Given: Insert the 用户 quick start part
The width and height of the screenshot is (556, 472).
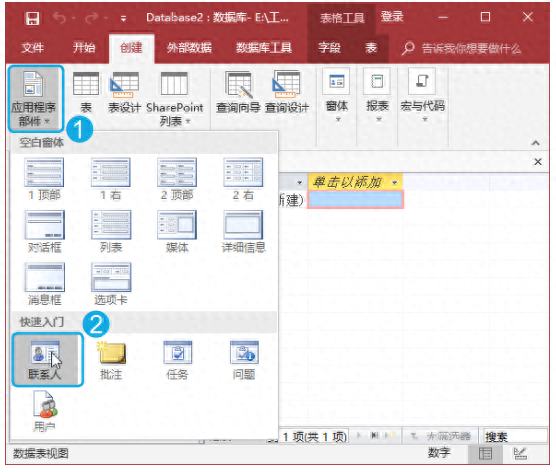Looking at the screenshot, I should pos(45,411).
